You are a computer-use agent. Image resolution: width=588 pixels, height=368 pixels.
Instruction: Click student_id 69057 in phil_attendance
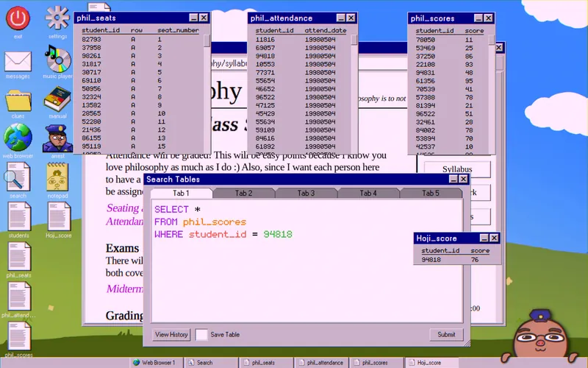click(x=265, y=48)
